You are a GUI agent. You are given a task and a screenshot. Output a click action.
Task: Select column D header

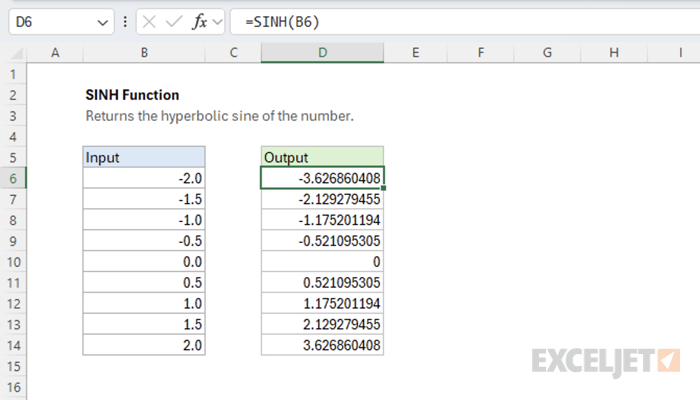click(322, 53)
